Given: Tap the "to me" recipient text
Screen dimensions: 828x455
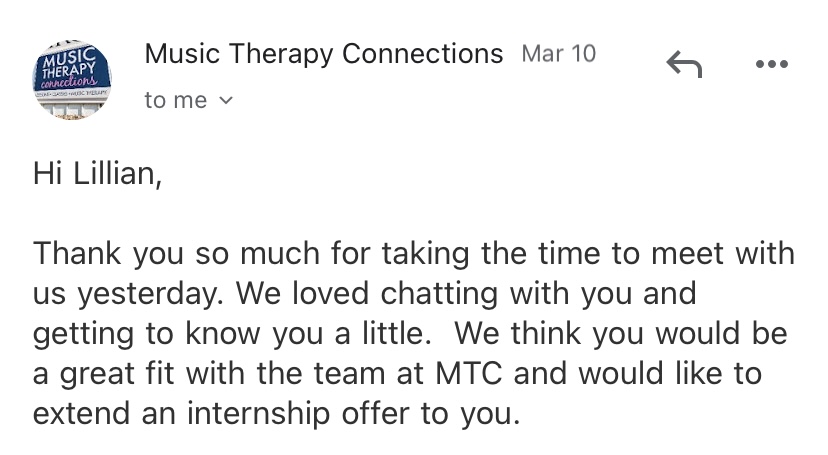Looking at the screenshot, I should (x=175, y=100).
